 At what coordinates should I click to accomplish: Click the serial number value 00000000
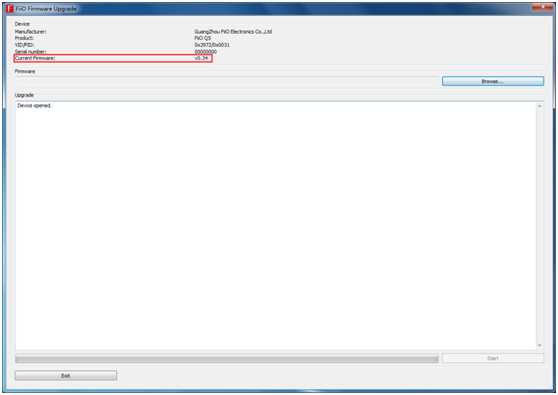pyautogui.click(x=205, y=52)
